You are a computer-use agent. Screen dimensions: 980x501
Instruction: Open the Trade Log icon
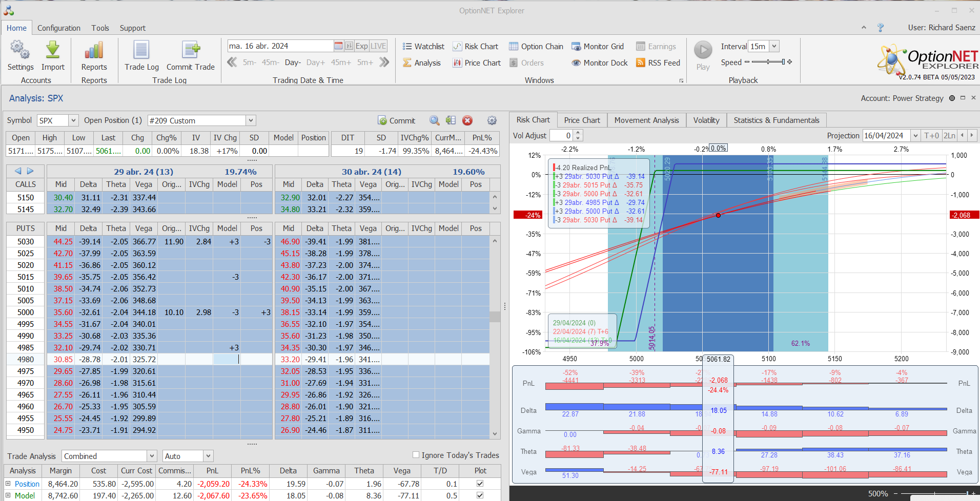pyautogui.click(x=141, y=50)
